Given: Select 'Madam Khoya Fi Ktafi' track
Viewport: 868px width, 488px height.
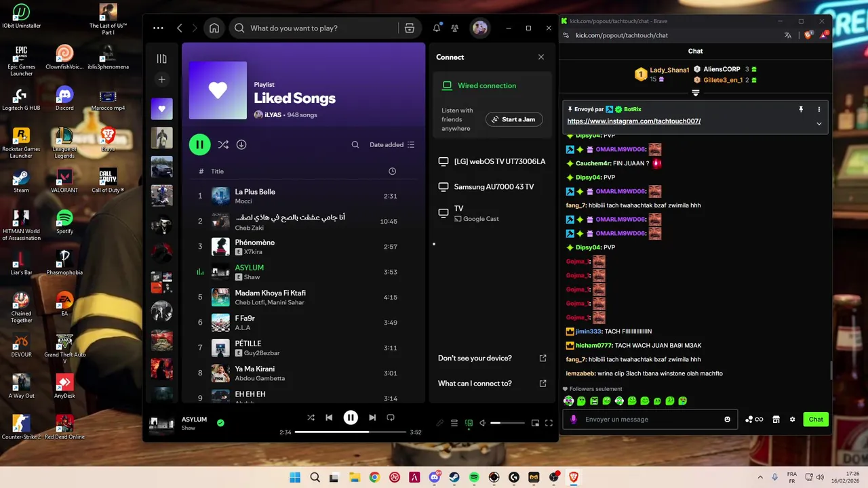Looking at the screenshot, I should click(x=303, y=297).
